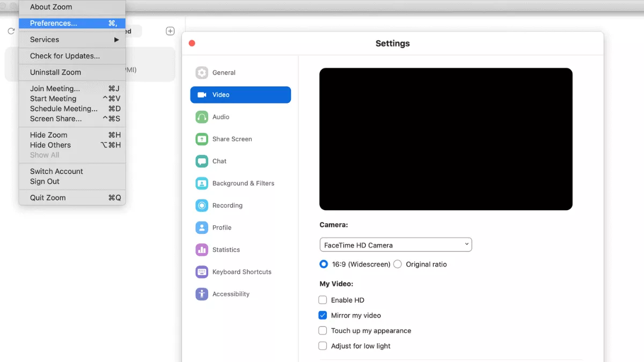Select Hide Zoom menu item
Viewport: 644px width, 362px height.
click(72, 135)
